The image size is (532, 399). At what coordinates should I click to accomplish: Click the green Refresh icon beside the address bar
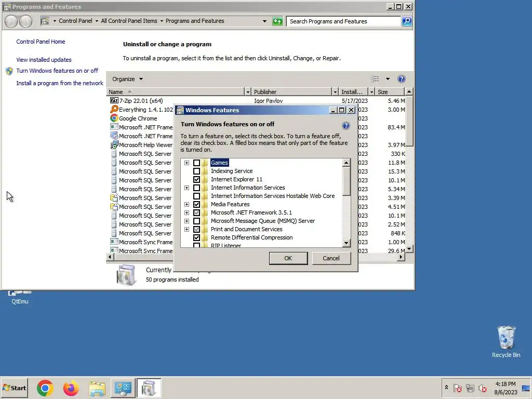[277, 21]
